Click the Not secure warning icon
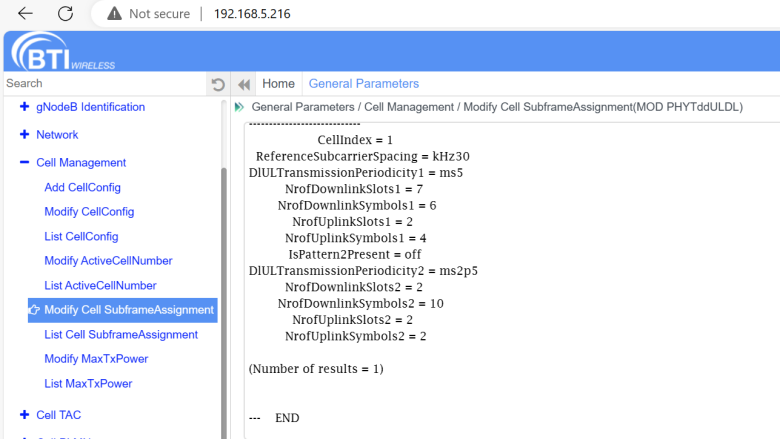This screenshot has height=440, width=780. coord(114,14)
